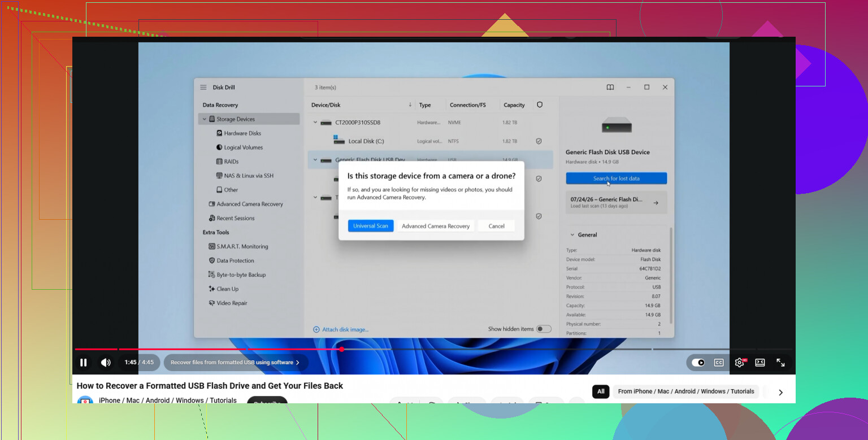Collapse the General details section
868x440 pixels.
[572, 235]
